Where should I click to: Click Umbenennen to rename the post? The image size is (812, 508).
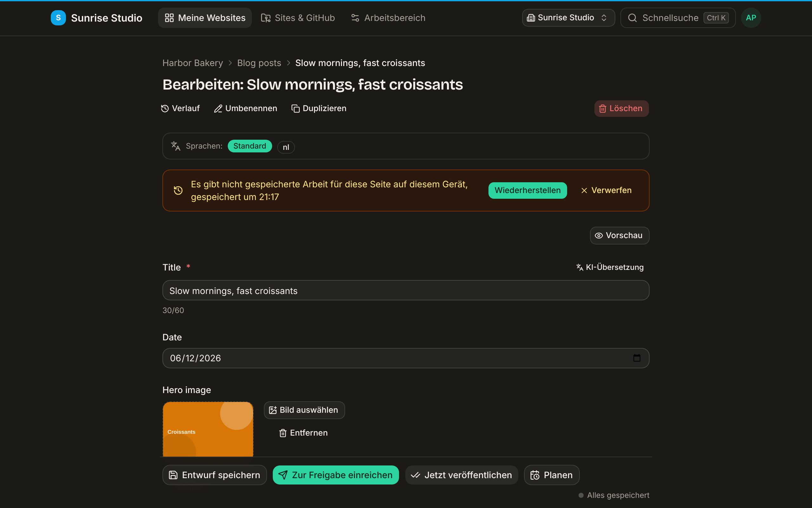[x=246, y=108]
